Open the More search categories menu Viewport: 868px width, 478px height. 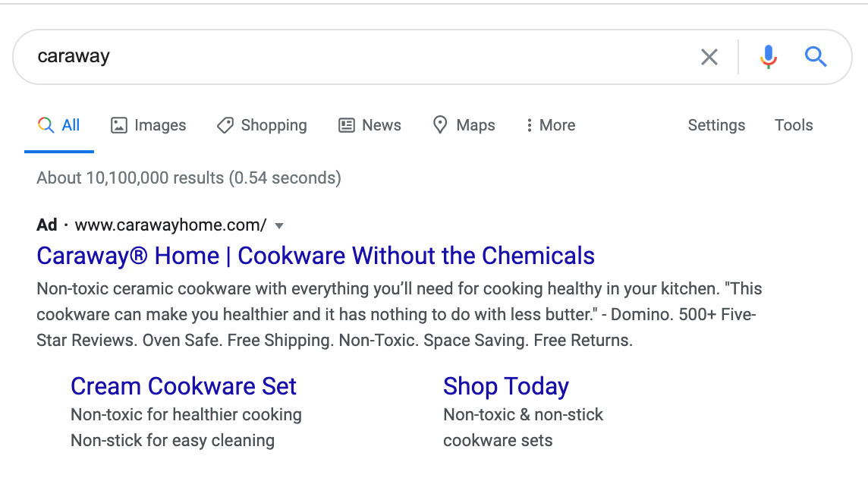pos(551,125)
